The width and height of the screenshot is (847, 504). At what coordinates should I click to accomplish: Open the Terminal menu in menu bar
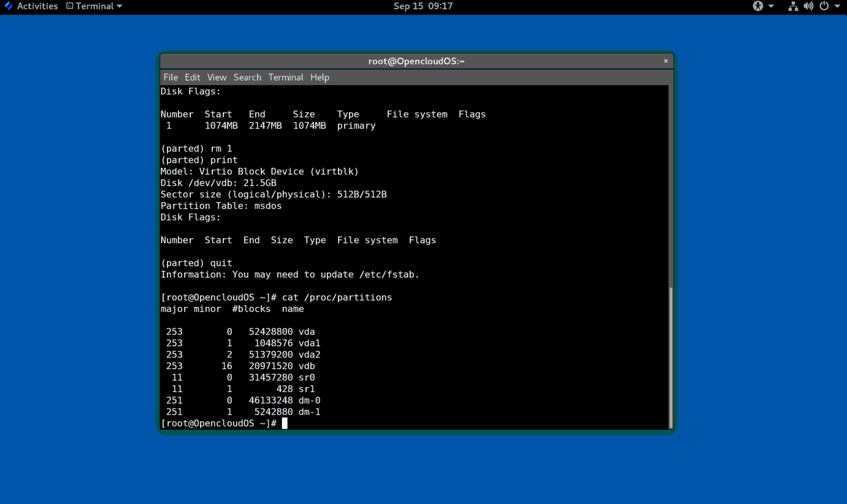[x=286, y=77]
